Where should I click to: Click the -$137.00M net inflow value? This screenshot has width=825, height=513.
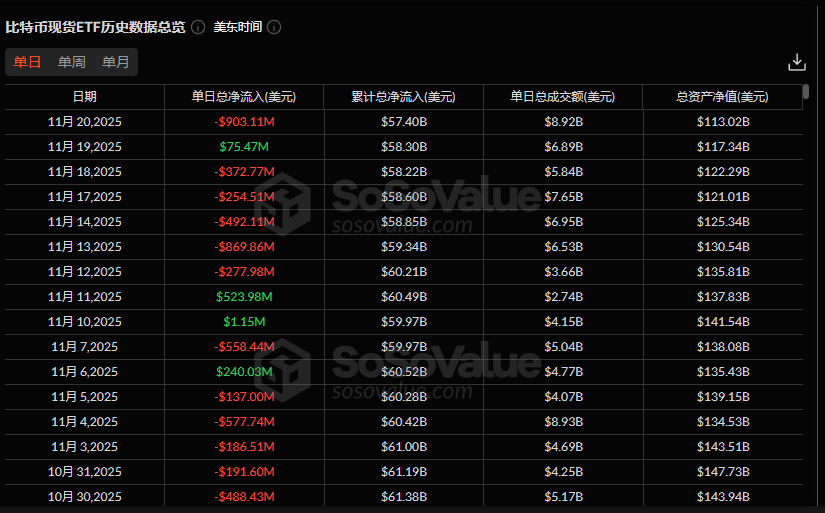(x=244, y=397)
